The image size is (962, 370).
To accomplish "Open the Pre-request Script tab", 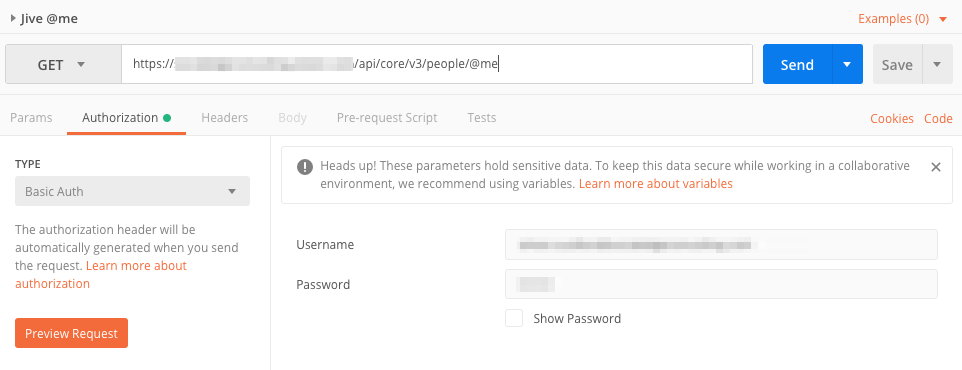I will [387, 118].
